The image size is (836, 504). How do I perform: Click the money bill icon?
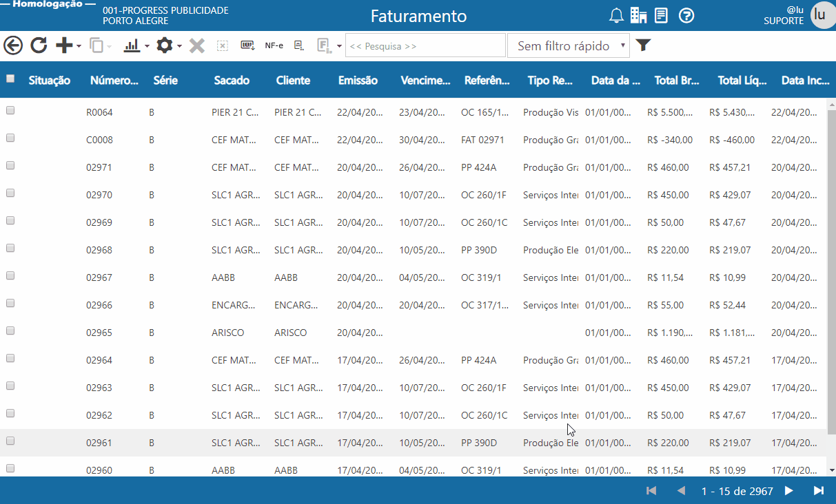[x=247, y=45]
